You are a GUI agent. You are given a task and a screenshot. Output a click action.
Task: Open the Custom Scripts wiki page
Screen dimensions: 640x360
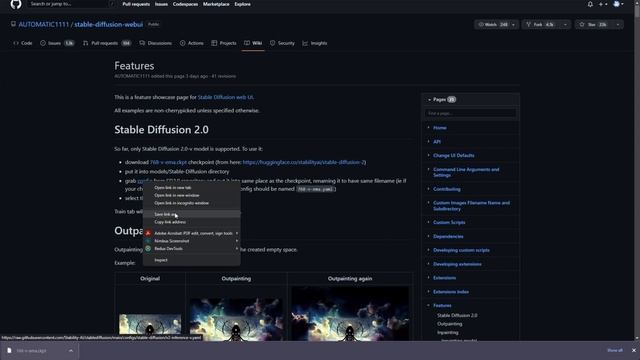pos(449,222)
